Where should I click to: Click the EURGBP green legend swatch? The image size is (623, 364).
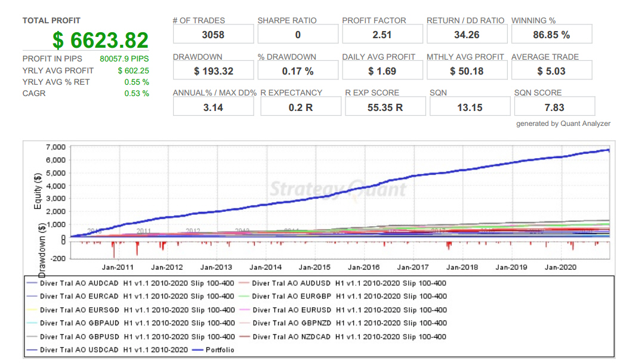pyautogui.click(x=244, y=297)
